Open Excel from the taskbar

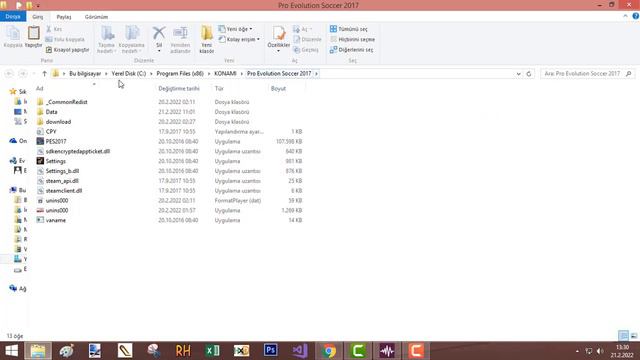212,351
